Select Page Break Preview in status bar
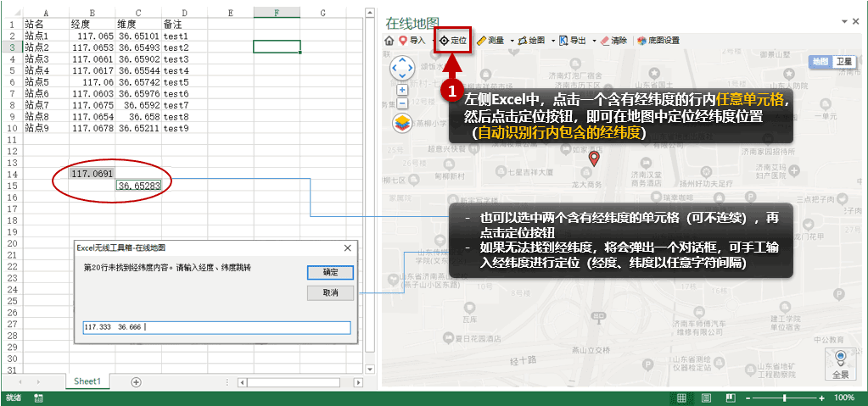The width and height of the screenshot is (868, 406). [731, 398]
